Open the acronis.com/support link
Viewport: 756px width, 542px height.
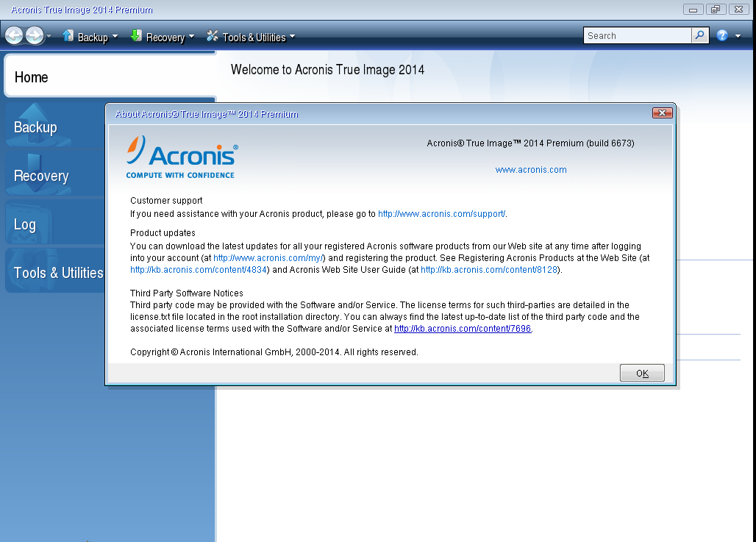tap(442, 213)
